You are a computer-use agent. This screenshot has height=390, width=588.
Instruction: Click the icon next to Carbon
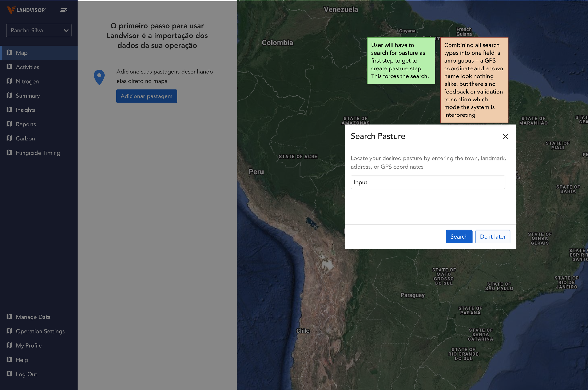[x=9, y=138]
